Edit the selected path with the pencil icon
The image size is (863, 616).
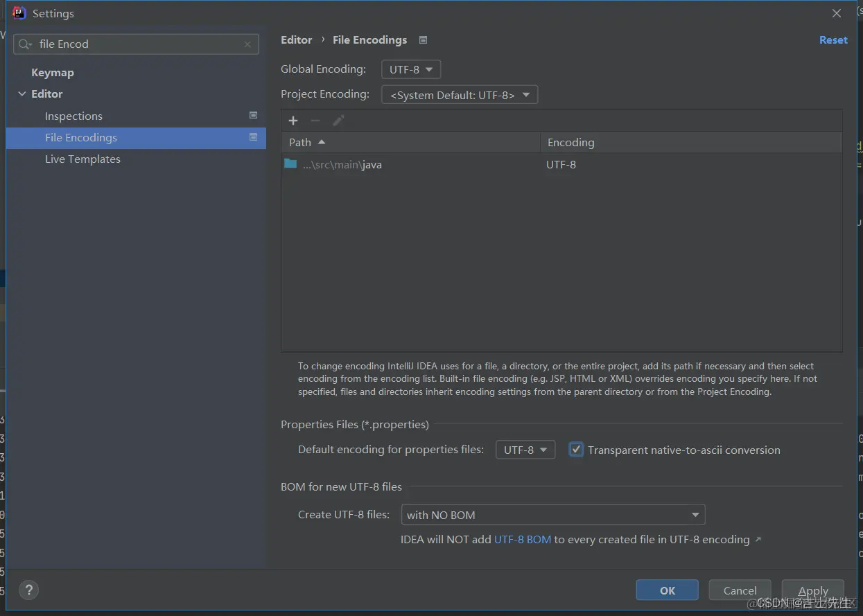[338, 121]
